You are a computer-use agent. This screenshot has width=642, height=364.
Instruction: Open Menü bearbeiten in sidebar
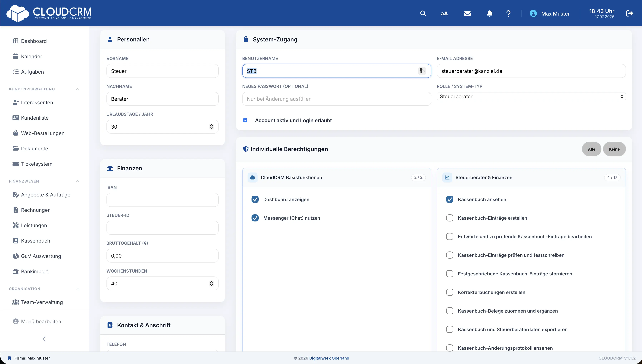point(37,321)
